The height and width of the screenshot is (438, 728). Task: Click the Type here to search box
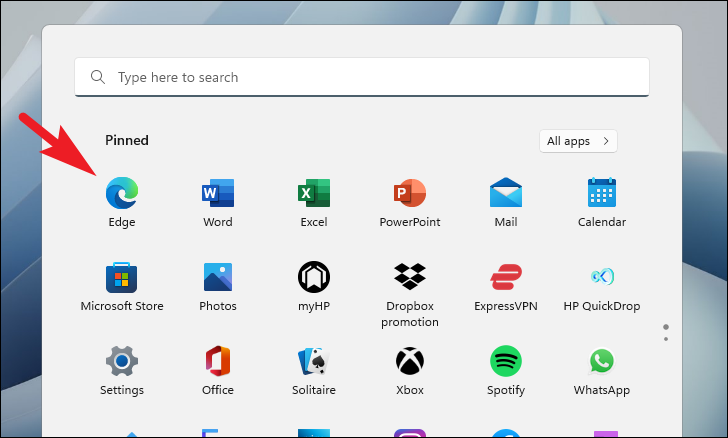(362, 77)
